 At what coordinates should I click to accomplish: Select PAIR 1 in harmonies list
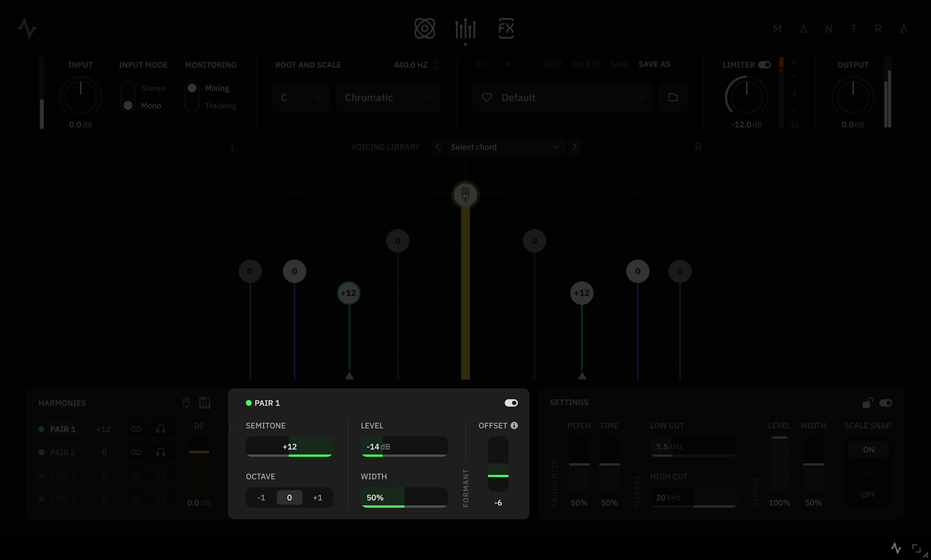[63, 429]
